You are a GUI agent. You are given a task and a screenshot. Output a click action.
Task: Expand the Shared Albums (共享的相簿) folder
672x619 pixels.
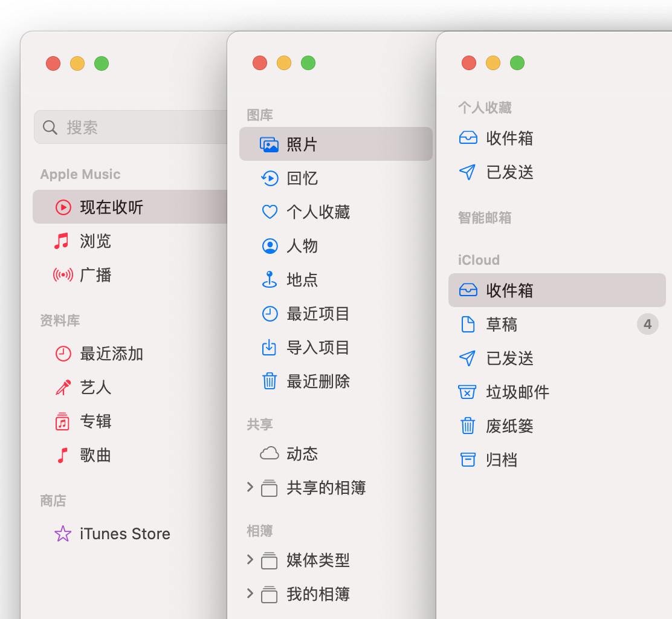click(x=250, y=487)
